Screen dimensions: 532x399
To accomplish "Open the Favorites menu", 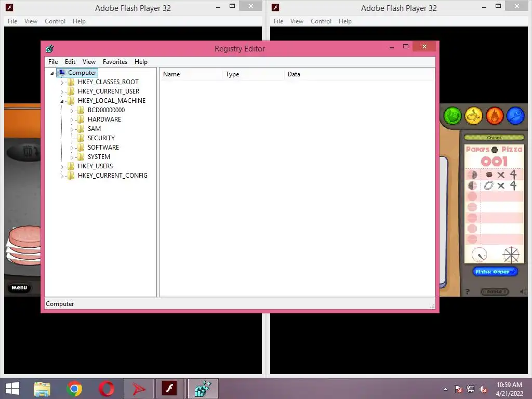I will click(x=115, y=62).
